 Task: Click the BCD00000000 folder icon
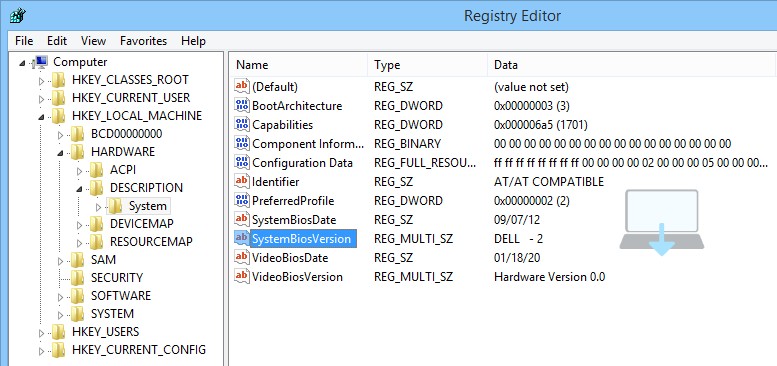77,134
